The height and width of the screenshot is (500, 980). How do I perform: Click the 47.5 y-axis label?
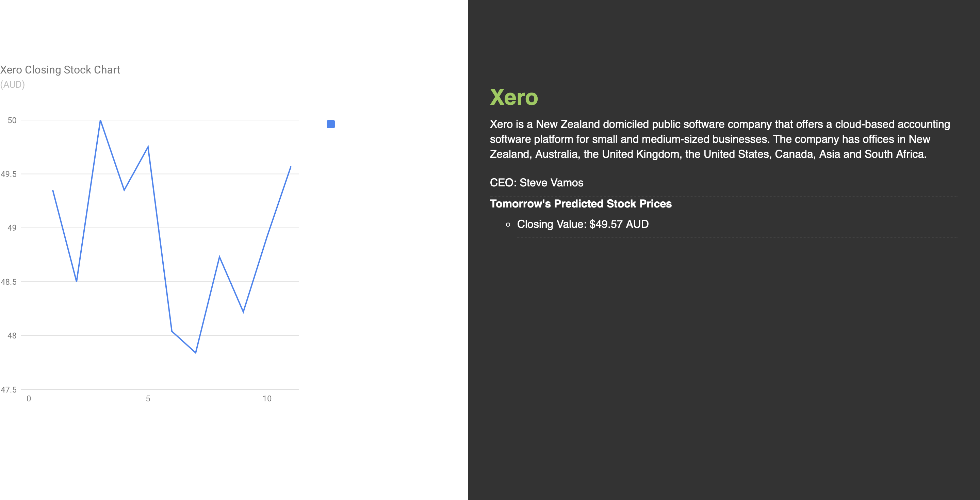pyautogui.click(x=9, y=390)
